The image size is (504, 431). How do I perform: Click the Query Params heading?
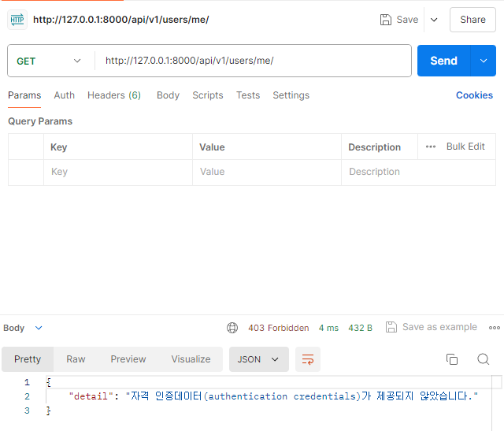40,121
